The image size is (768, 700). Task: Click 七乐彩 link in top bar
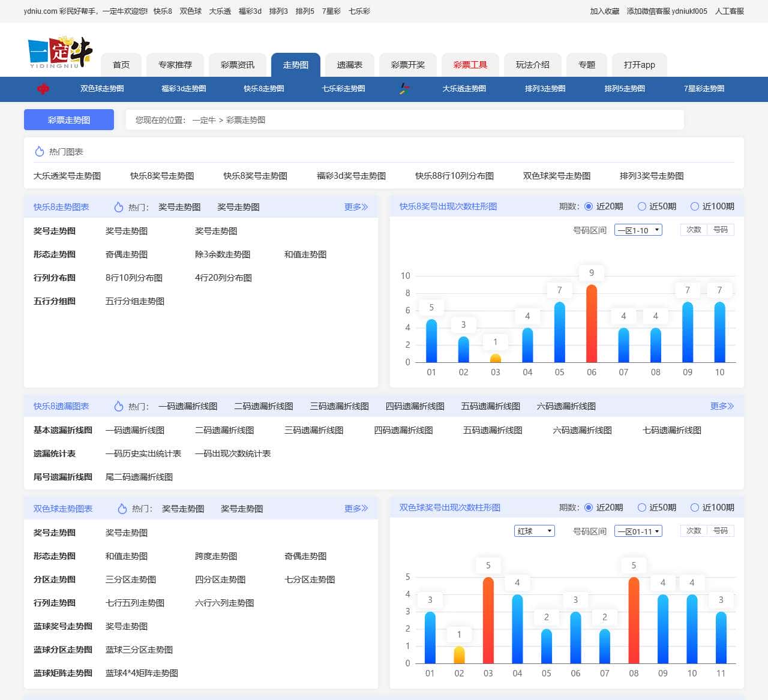pos(359,11)
